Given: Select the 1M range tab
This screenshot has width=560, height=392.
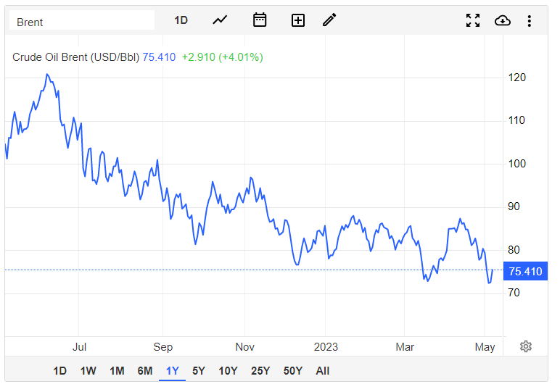Looking at the screenshot, I should (117, 371).
